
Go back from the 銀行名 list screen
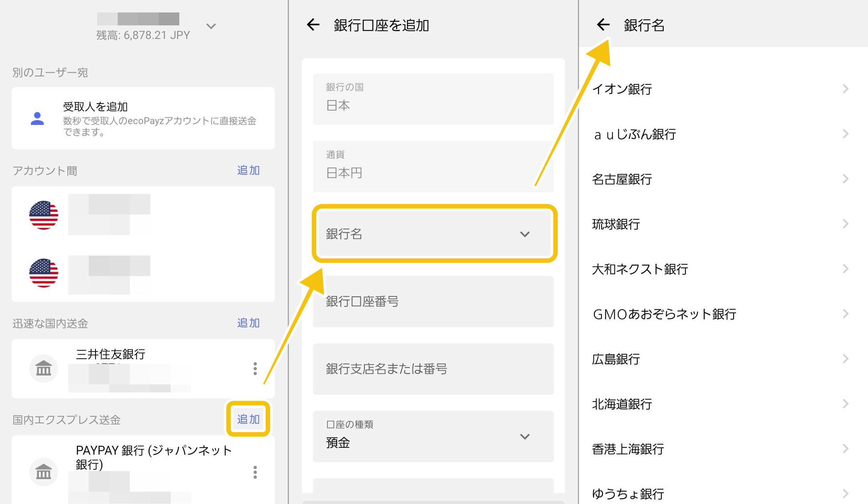[x=603, y=25]
